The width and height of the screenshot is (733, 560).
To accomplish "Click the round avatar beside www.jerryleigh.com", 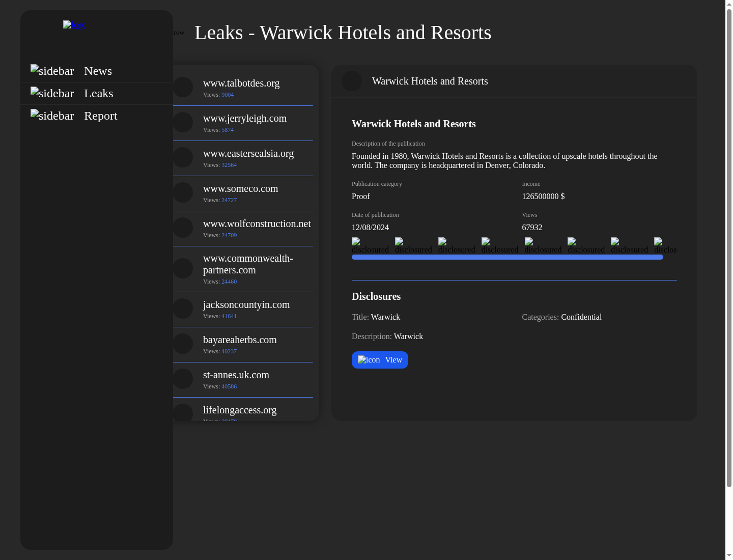I will pos(183,122).
